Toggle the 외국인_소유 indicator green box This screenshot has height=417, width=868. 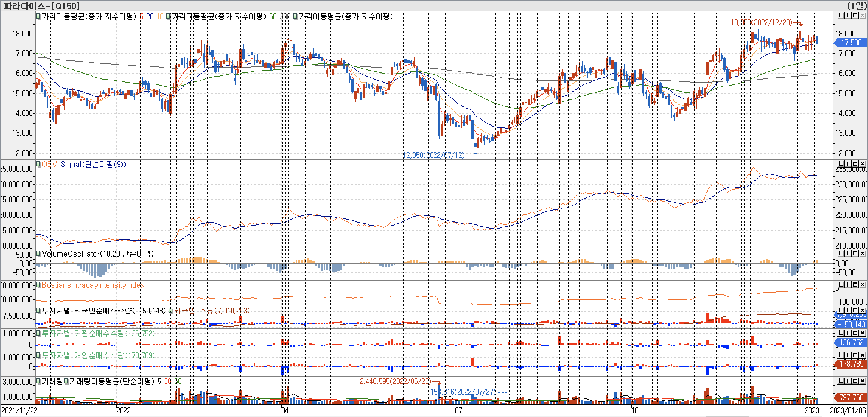click(x=171, y=311)
